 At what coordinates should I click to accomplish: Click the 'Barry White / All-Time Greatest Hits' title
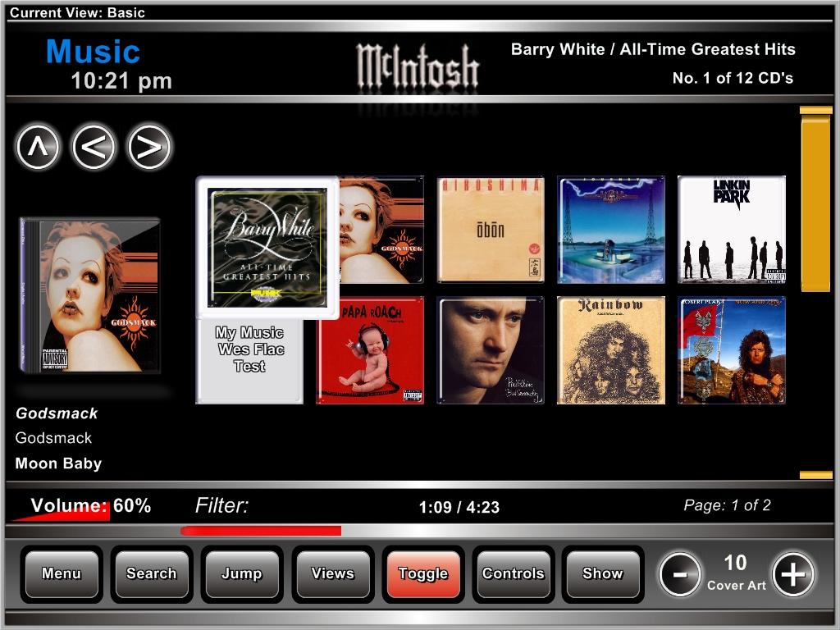653,49
